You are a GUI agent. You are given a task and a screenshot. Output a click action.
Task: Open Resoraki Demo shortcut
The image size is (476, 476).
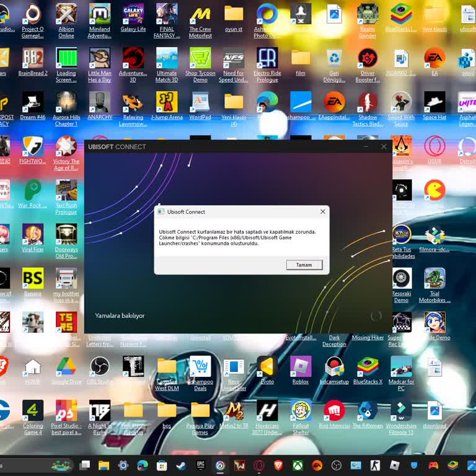(x=402, y=285)
